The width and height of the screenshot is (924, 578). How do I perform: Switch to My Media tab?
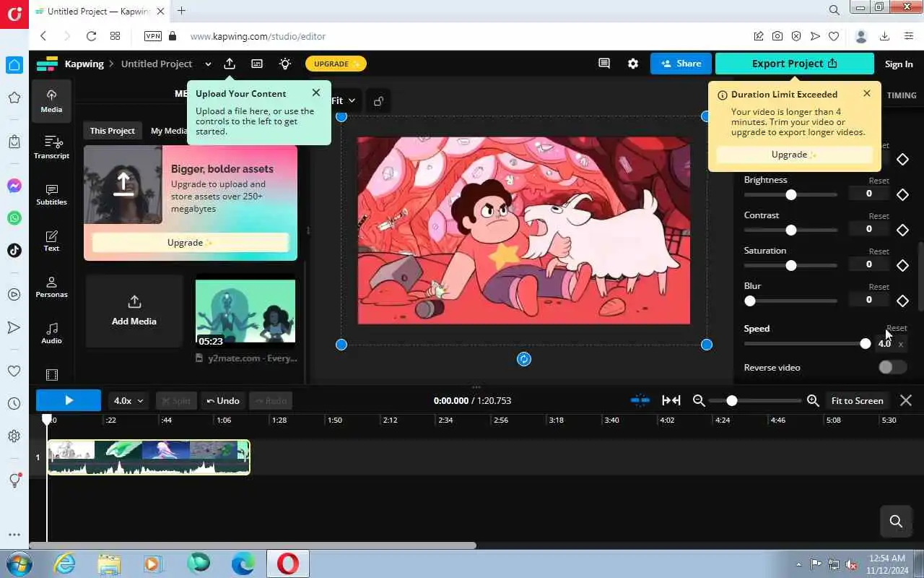click(169, 131)
